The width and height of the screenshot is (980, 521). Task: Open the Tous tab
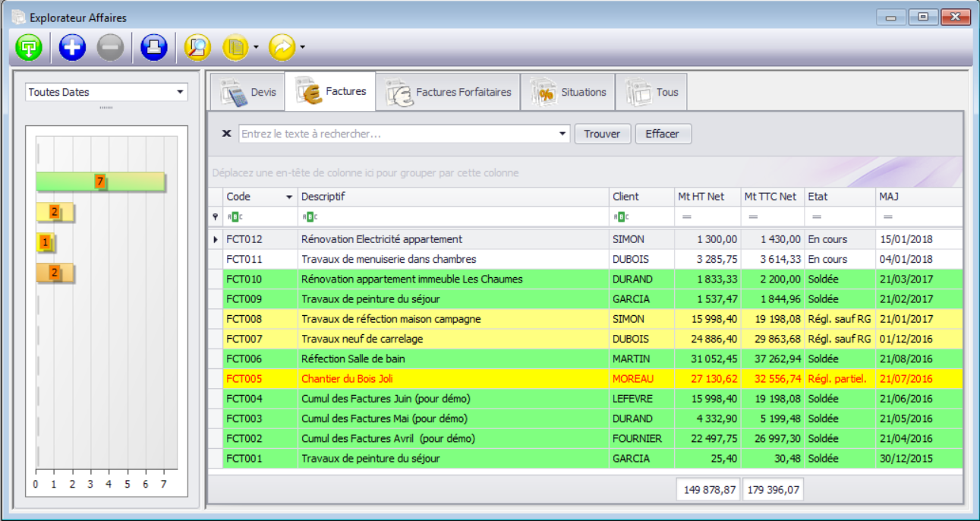651,92
